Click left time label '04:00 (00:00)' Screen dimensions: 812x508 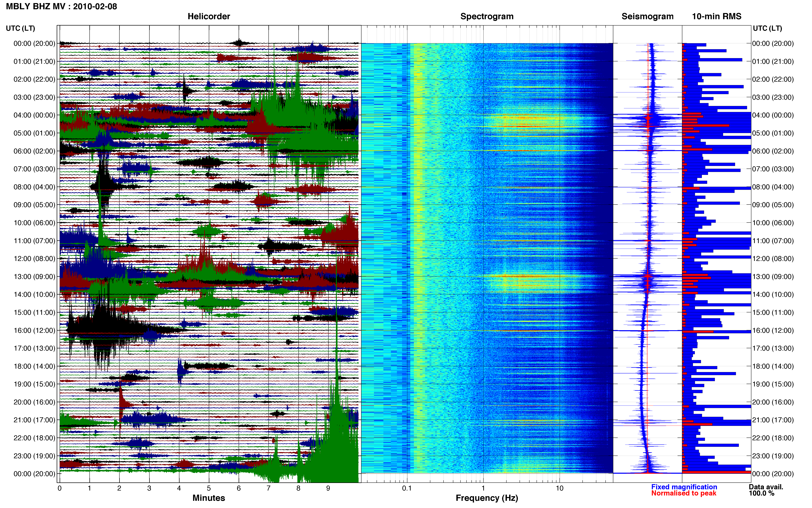click(x=34, y=115)
